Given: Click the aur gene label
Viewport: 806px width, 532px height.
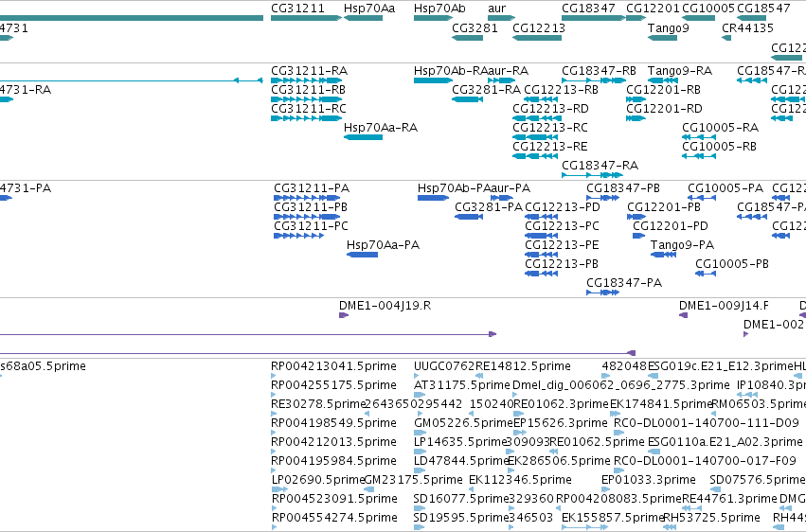Looking at the screenshot, I should coord(496,9).
